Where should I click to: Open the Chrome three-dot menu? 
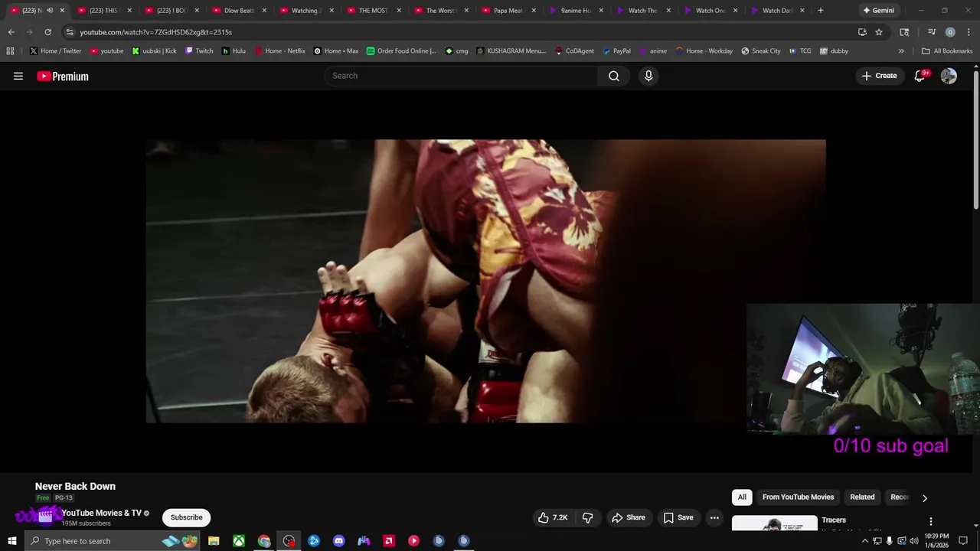tap(968, 32)
